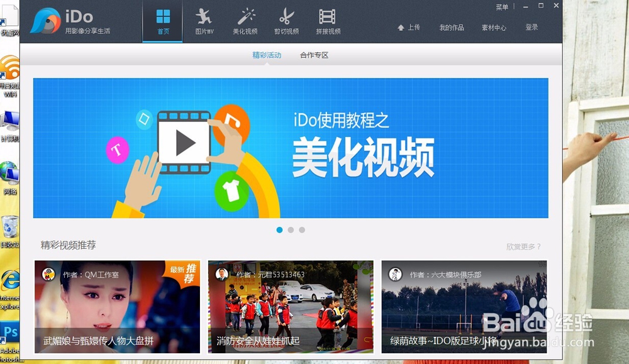Open the 剪切视频 scissors tool
The width and height of the screenshot is (629, 364).
(286, 21)
